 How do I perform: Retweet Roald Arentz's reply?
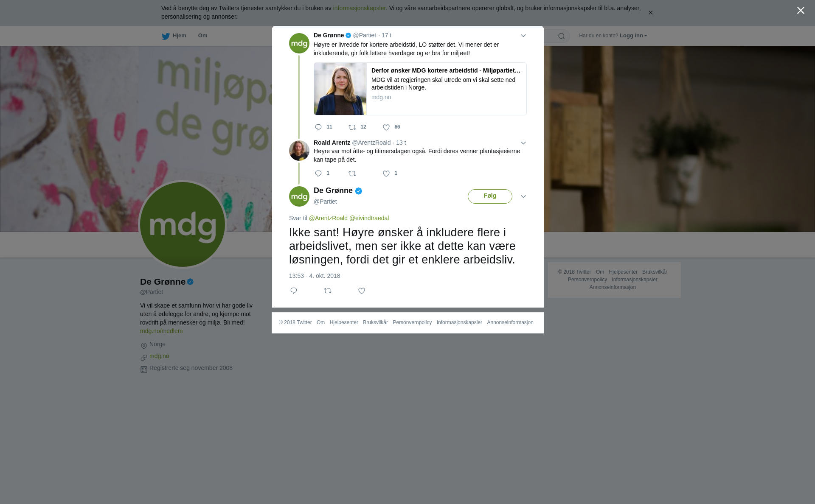352,174
